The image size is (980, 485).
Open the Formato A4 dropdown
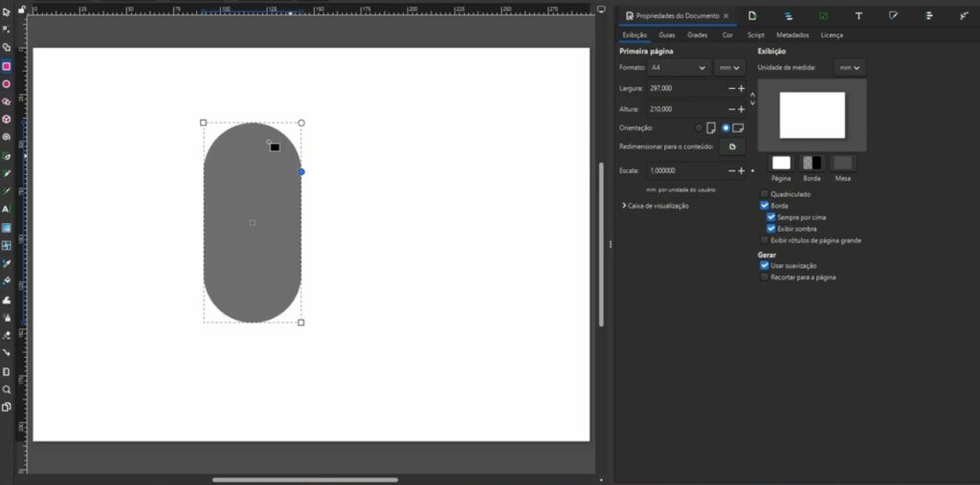click(679, 68)
